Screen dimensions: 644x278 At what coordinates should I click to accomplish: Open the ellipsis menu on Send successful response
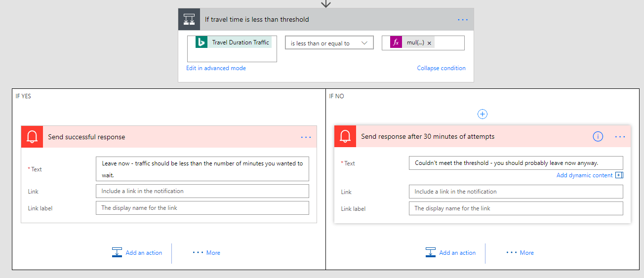pyautogui.click(x=306, y=137)
